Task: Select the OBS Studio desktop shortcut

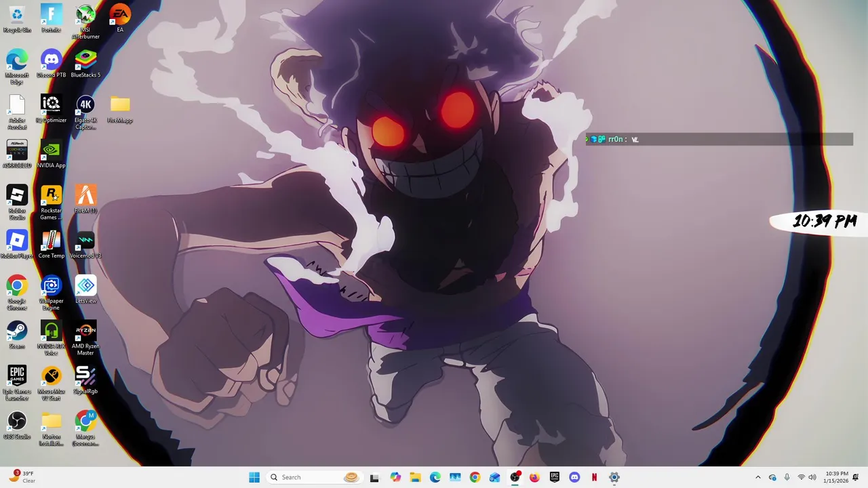Action: point(17,425)
